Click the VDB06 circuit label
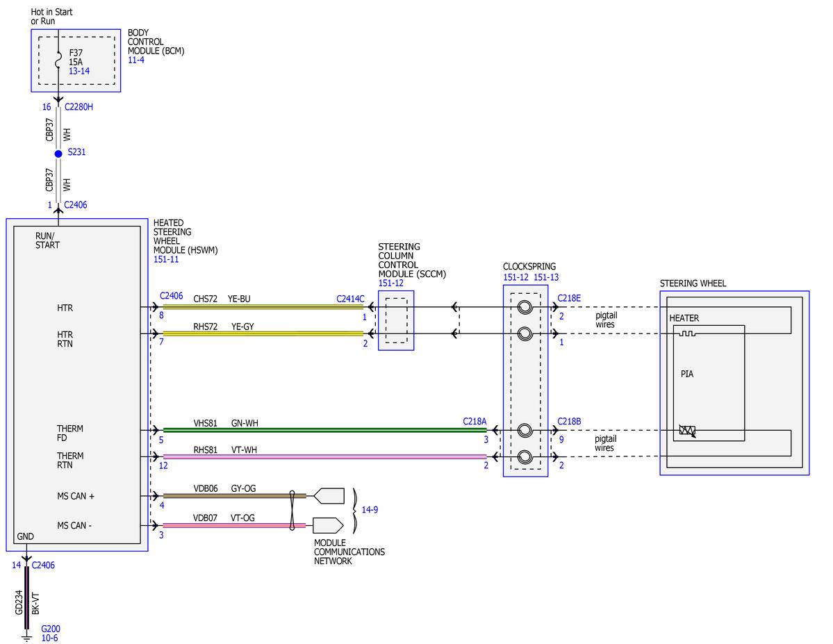The image size is (833, 644). click(206, 488)
